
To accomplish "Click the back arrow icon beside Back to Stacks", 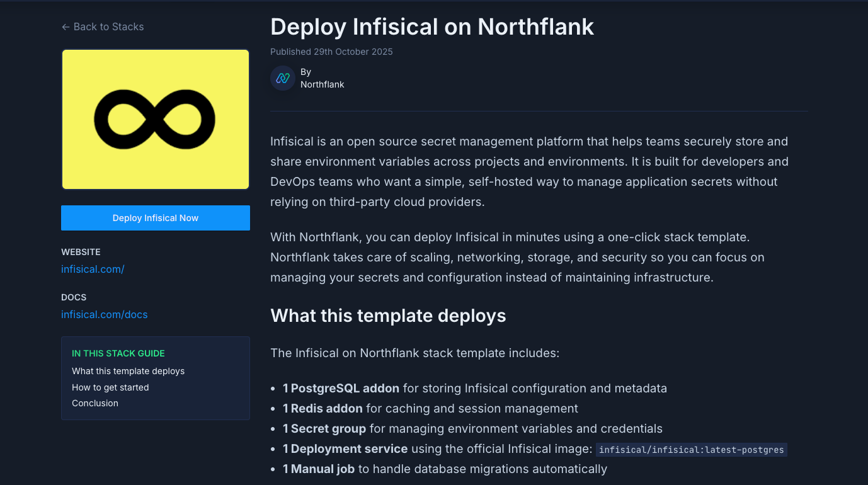I will 66,27.
